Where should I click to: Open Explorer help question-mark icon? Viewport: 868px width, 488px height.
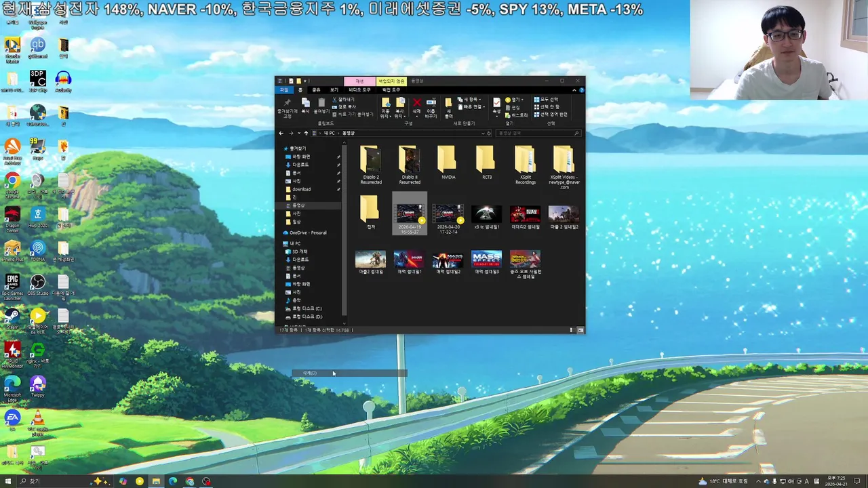tap(581, 89)
